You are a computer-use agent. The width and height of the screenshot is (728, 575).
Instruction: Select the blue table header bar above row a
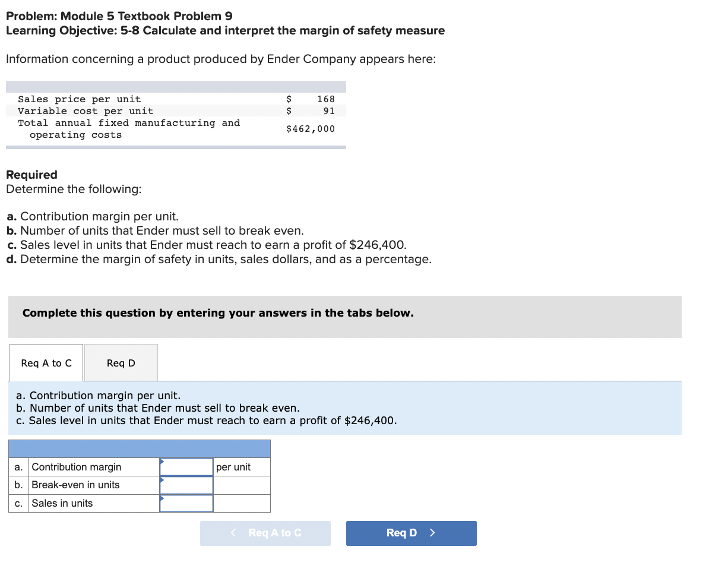point(140,448)
